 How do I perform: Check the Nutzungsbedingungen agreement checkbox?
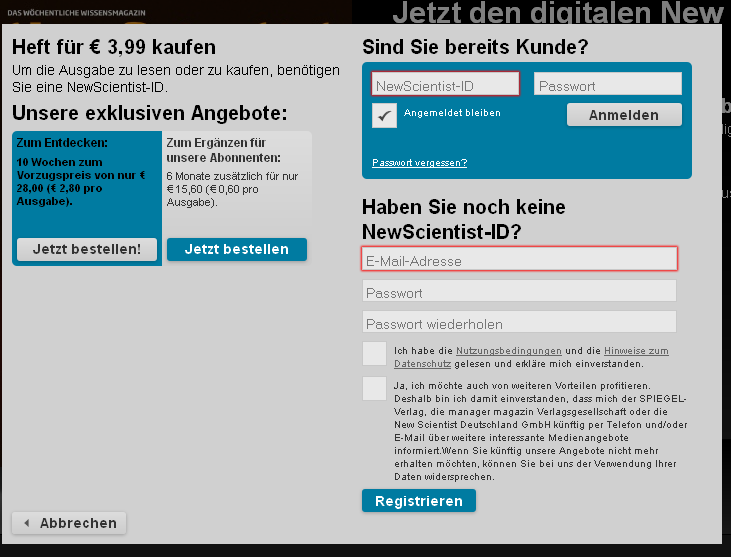click(374, 354)
